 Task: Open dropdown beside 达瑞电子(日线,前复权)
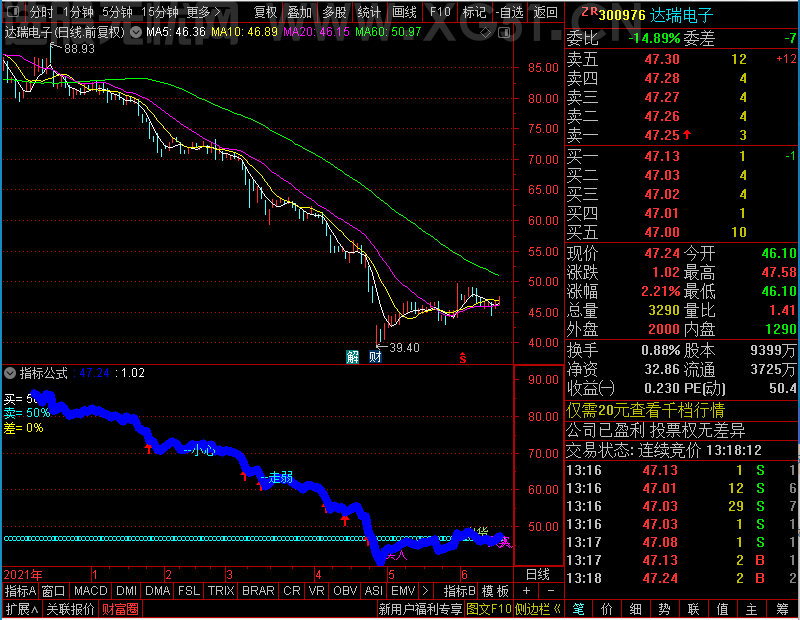pos(136,33)
